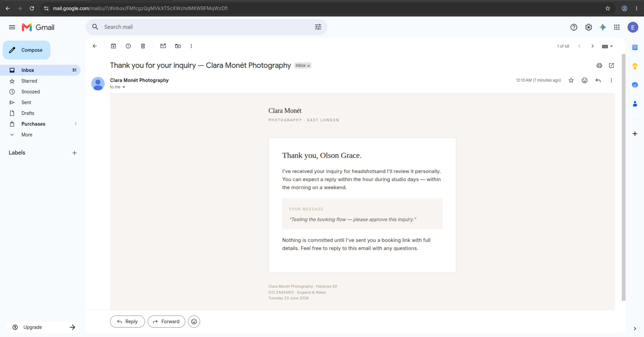Get add-ons plus icon

[x=635, y=134]
